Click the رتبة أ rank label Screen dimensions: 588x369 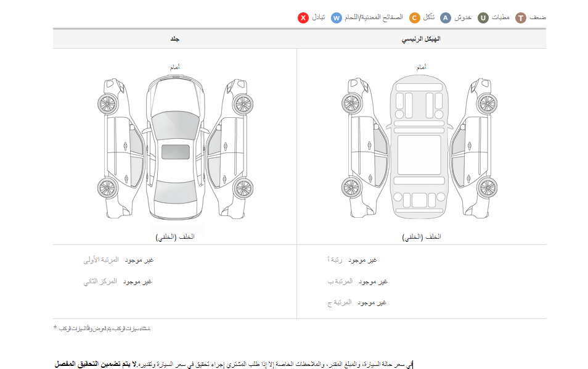(x=337, y=260)
